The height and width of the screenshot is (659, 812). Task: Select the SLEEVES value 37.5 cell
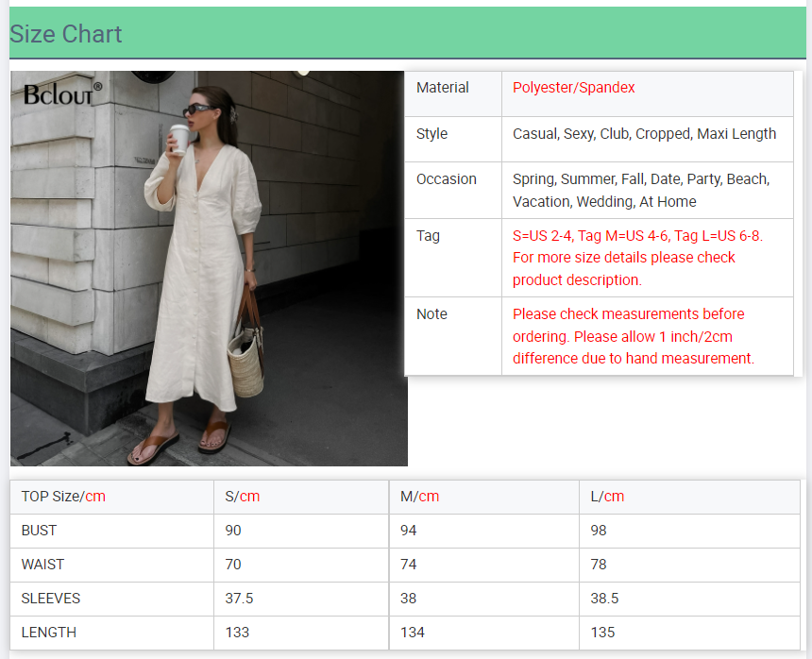pyautogui.click(x=239, y=599)
